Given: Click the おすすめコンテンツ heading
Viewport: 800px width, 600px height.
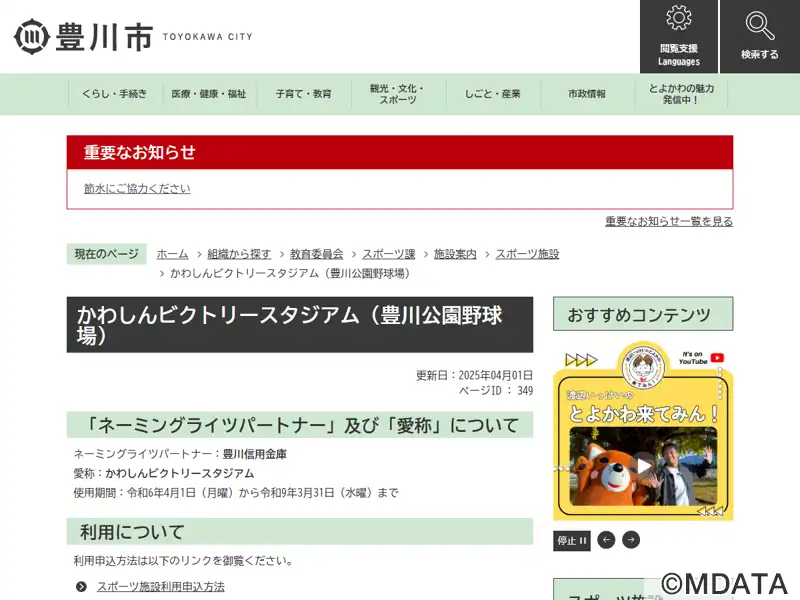Looking at the screenshot, I should tap(643, 314).
